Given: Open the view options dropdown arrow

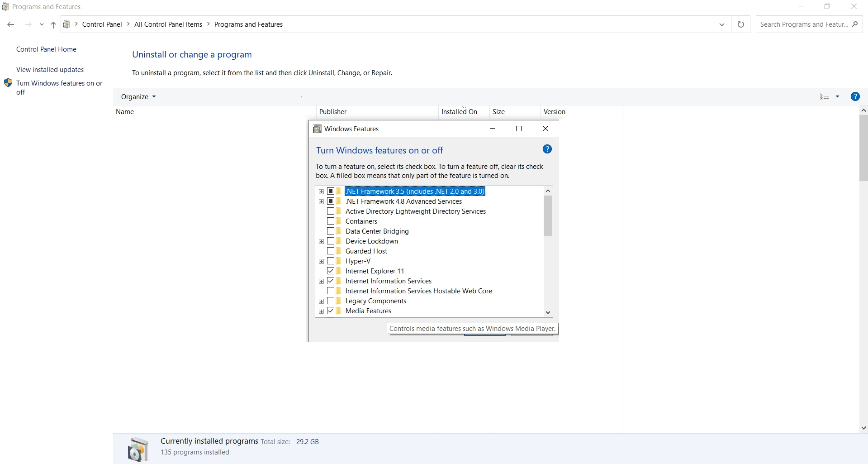Looking at the screenshot, I should (837, 96).
